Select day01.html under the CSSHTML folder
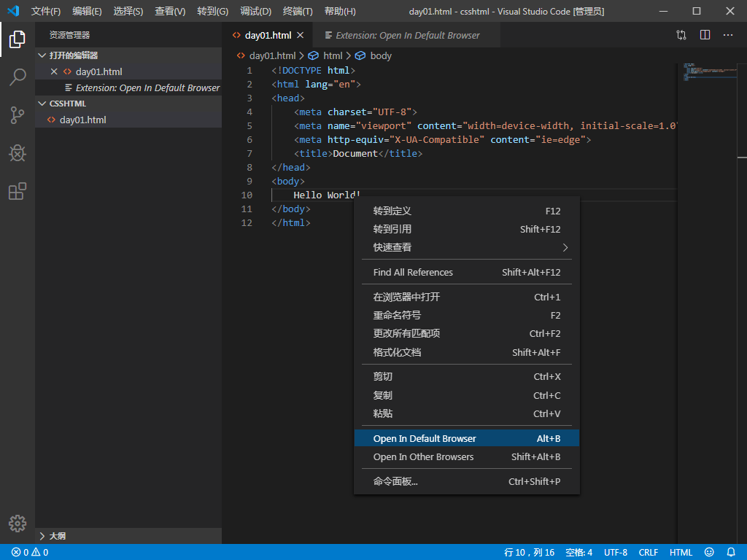Screen dimensions: 747x560 point(128,120)
